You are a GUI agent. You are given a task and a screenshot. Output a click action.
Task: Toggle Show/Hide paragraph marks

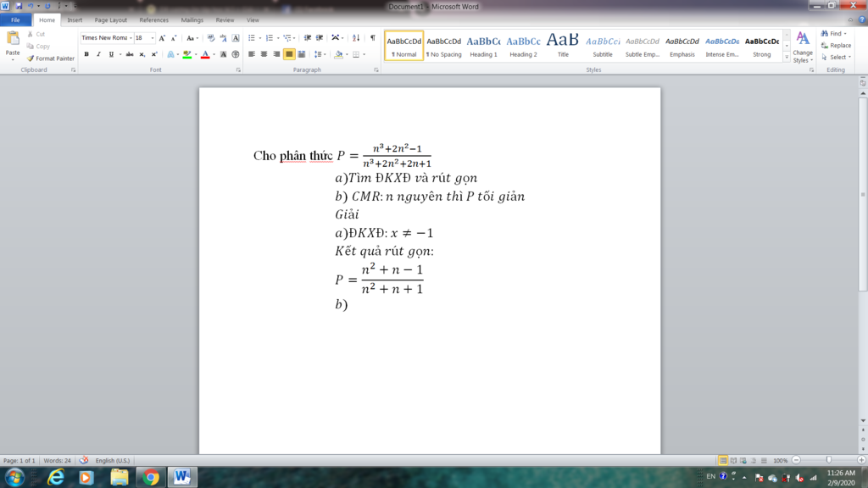373,38
